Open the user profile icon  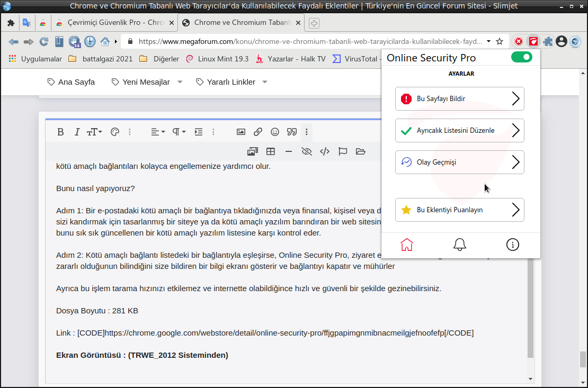click(x=562, y=41)
